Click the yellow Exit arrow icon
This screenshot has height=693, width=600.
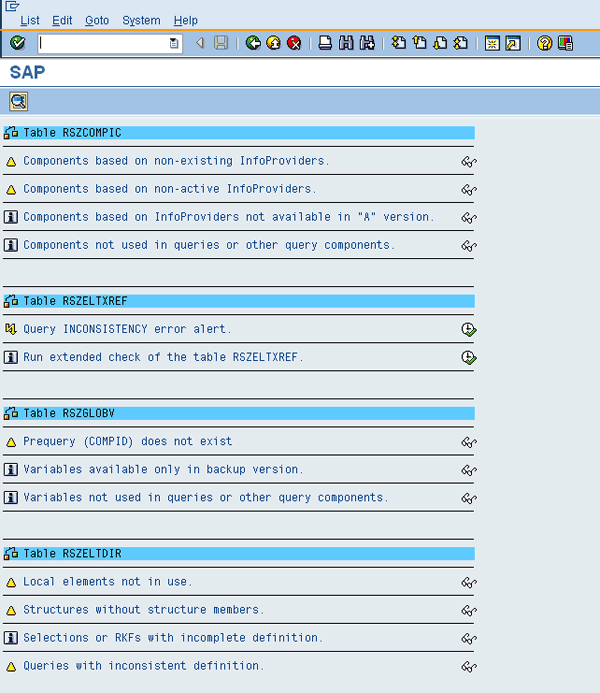(x=273, y=43)
